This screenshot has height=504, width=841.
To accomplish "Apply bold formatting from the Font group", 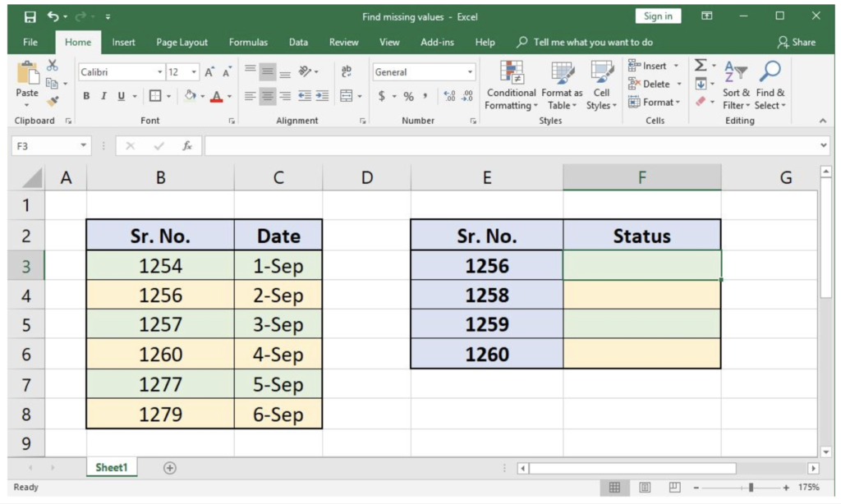I will 86,96.
